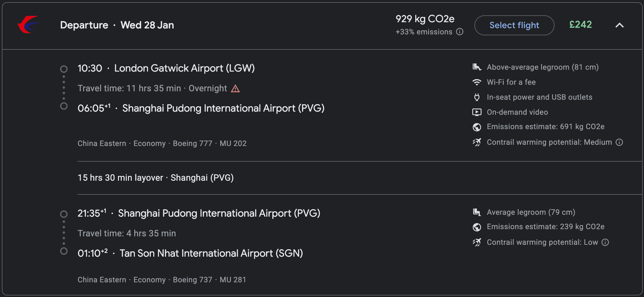
Task: Click the in-seat power and USB icon
Action: coord(477,97)
